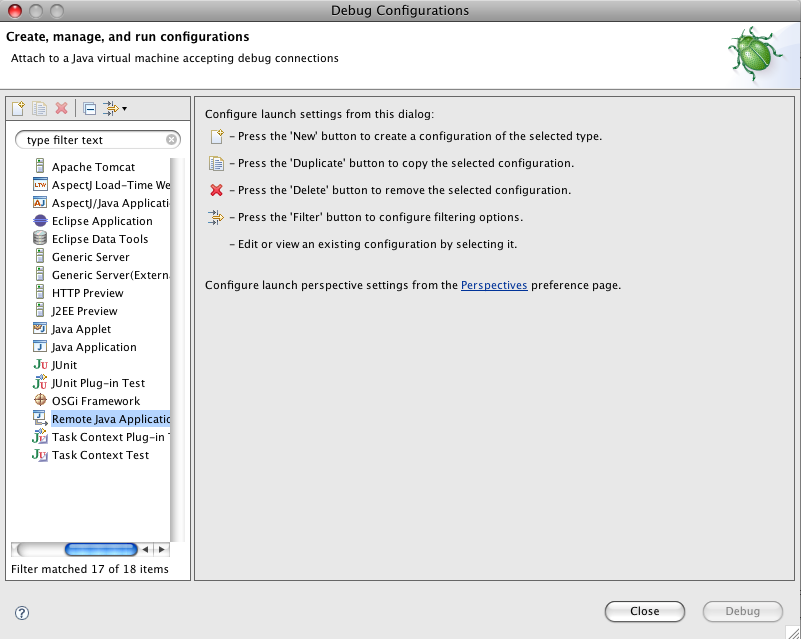Choose 'Apache Tomcat' configuration type
The height and width of the screenshot is (639, 801).
93,167
